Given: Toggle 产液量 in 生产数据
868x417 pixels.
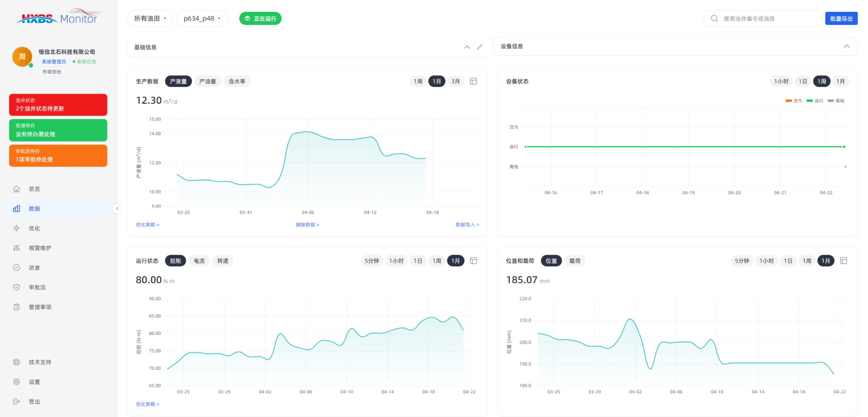Looking at the screenshot, I should [178, 81].
